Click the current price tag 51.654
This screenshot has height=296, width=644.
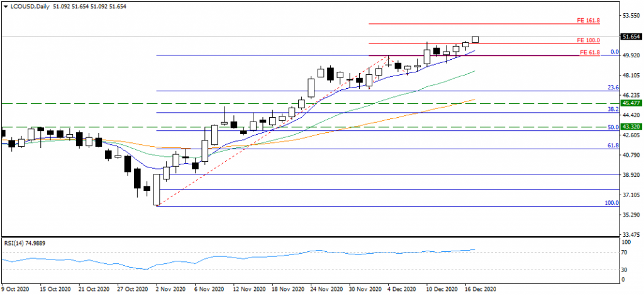[x=630, y=37]
